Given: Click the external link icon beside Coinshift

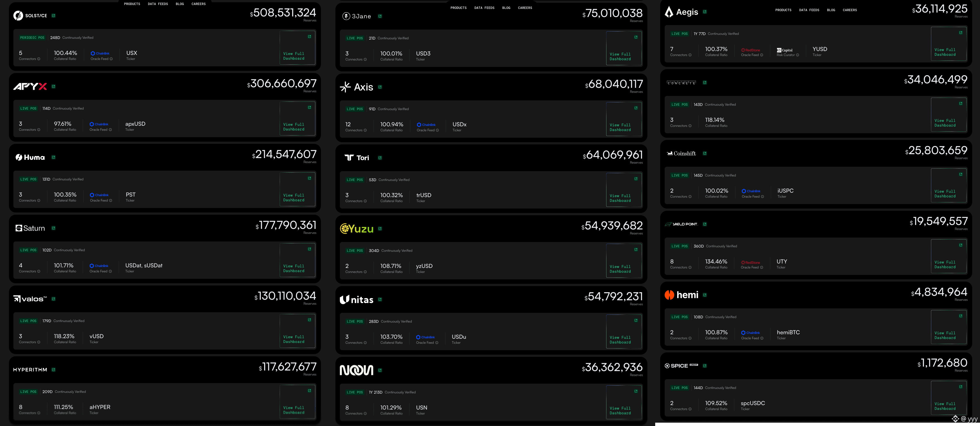Looking at the screenshot, I should 704,153.
